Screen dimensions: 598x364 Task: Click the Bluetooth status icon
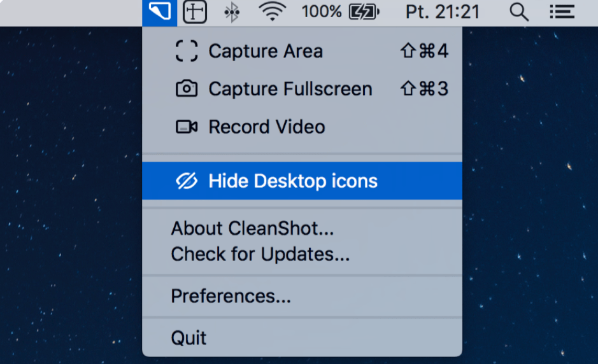[x=232, y=13]
